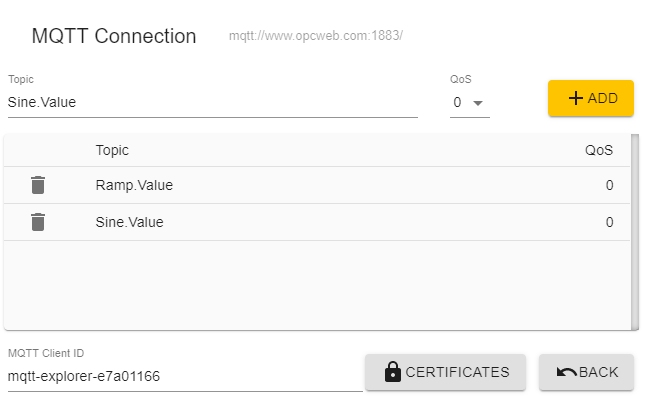The width and height of the screenshot is (645, 407).
Task: Select Sine.Value topic name in table
Action: (x=129, y=222)
